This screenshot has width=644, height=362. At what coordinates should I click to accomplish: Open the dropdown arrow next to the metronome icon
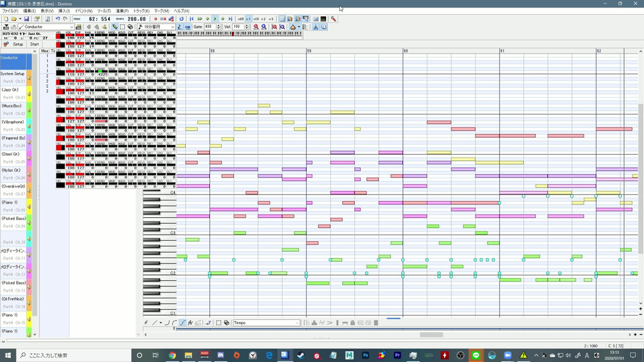coord(299,27)
